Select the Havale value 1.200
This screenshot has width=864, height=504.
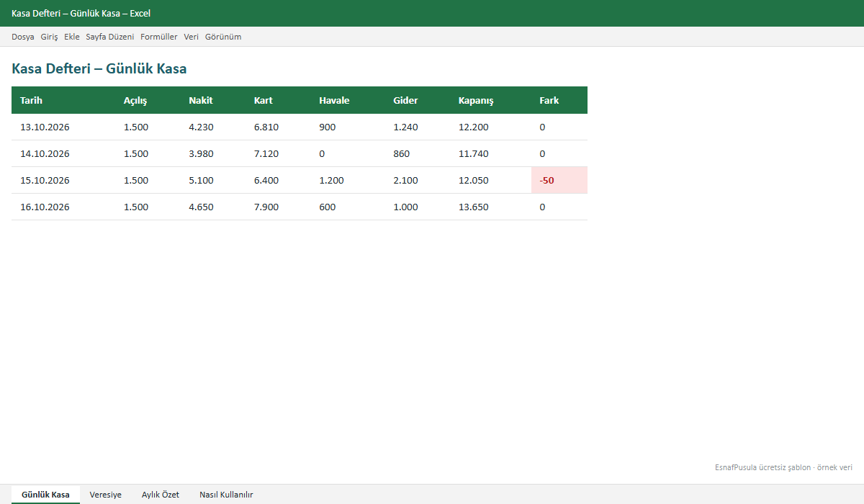coord(348,180)
